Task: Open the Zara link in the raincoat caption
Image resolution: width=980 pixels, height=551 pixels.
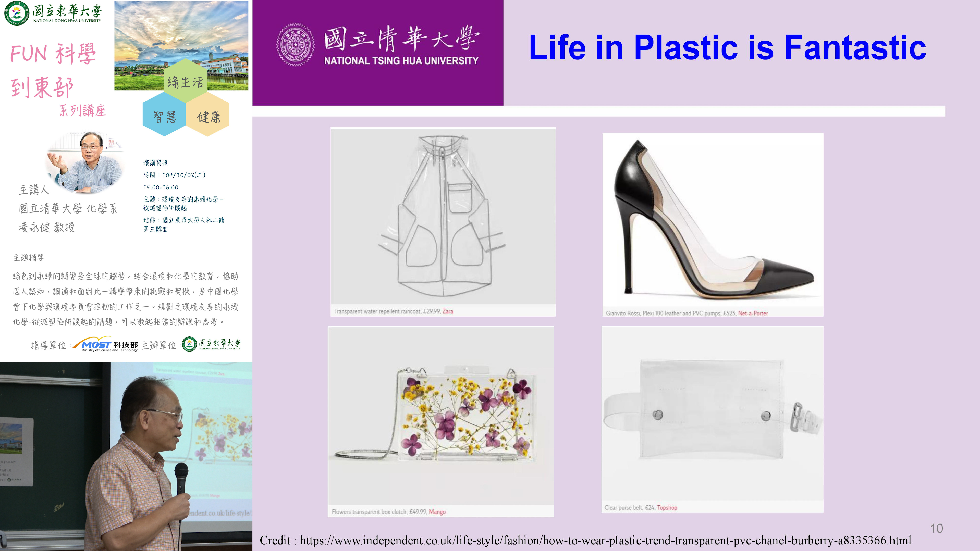Action: 447,311
